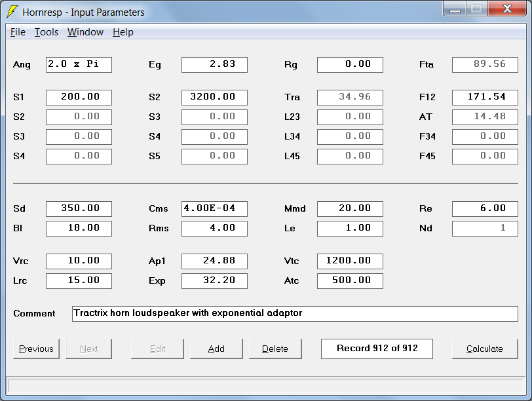Click the Ap1 field showing 24.88

tap(214, 261)
